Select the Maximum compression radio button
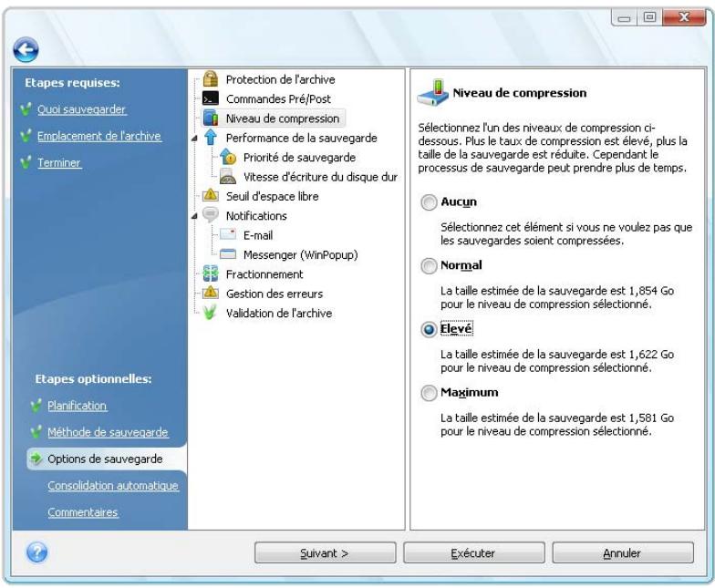 point(429,392)
